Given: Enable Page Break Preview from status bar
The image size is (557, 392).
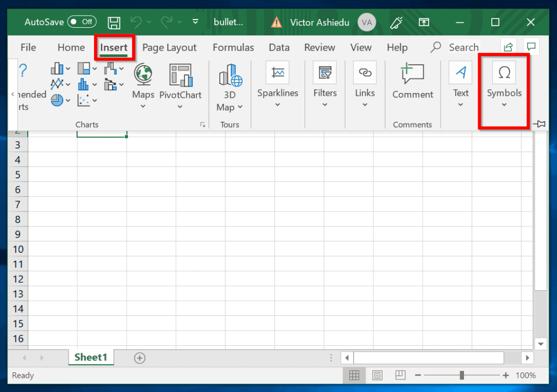Looking at the screenshot, I should coord(400,375).
